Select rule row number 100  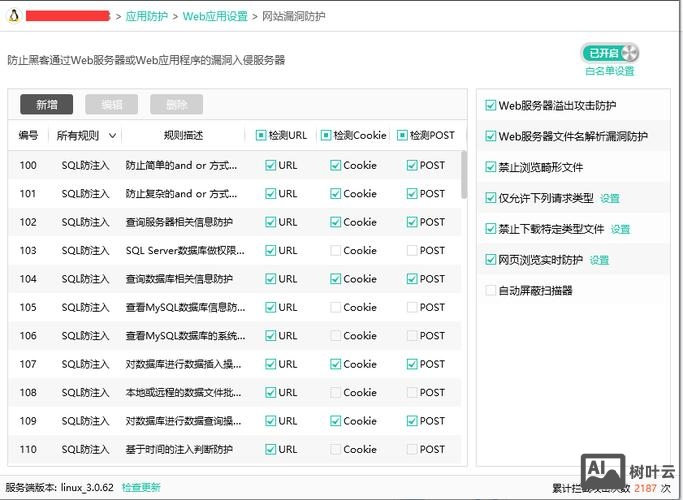(x=28, y=166)
